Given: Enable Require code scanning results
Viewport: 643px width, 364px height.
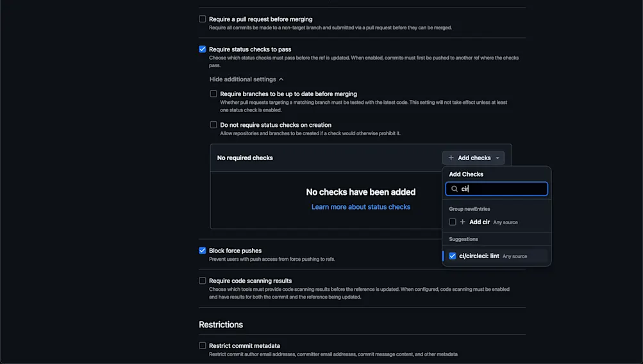Looking at the screenshot, I should point(202,281).
